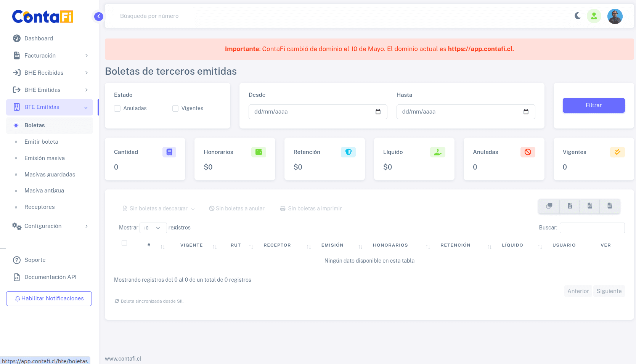Open the Desde date picker calendar icon
The image size is (636, 364).
378,112
